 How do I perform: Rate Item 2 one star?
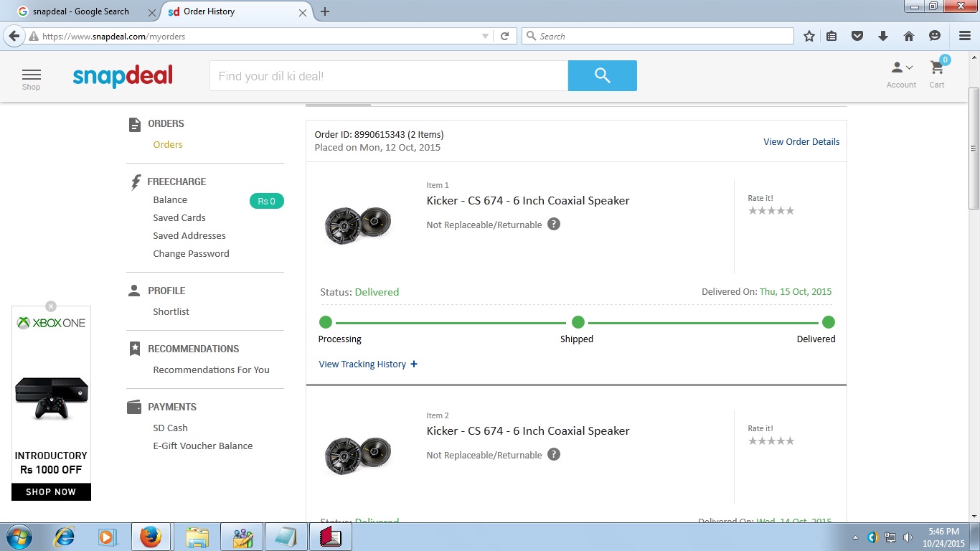[753, 441]
